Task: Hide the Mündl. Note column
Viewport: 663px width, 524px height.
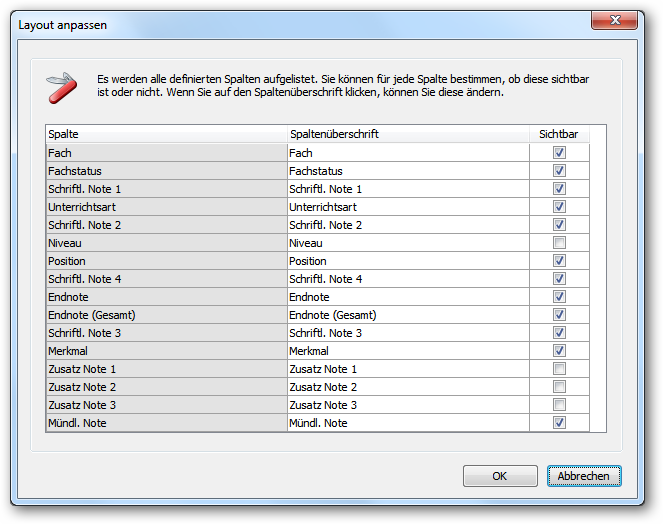Action: [x=559, y=422]
